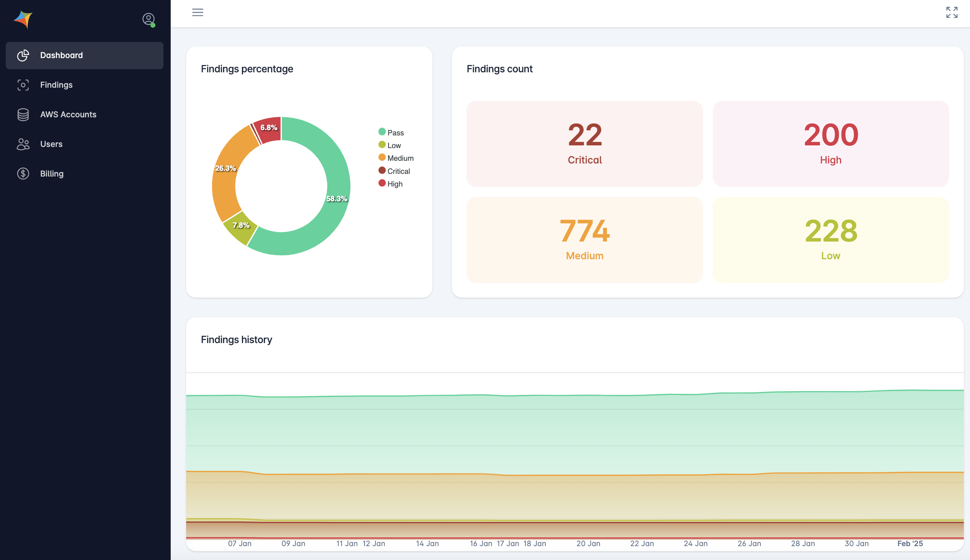Image resolution: width=970 pixels, height=560 pixels.
Task: Toggle Low series in donut legend
Action: (390, 145)
